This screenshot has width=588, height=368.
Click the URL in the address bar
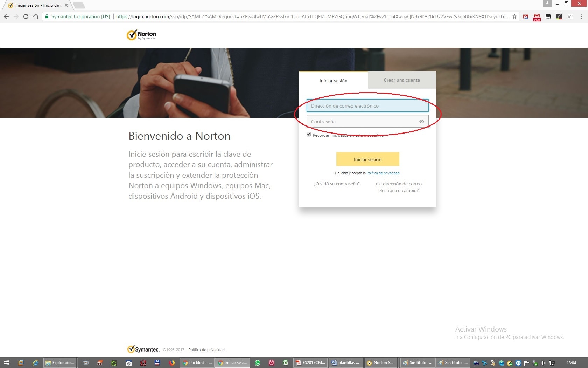tap(312, 16)
